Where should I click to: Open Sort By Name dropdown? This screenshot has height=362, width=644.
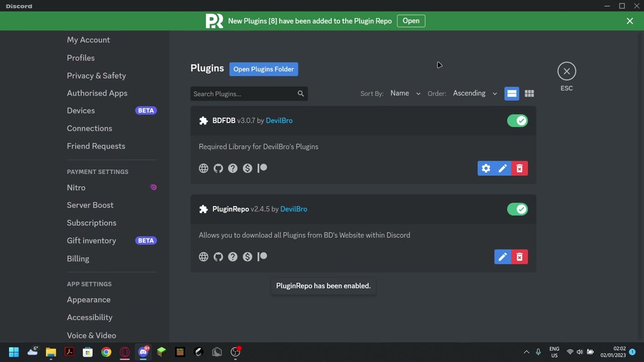point(405,94)
